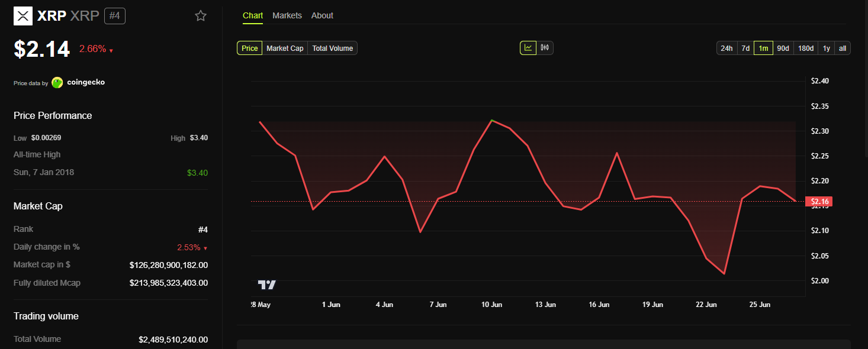This screenshot has height=349, width=868.
Task: Switch to the Chart tab
Action: coord(253,15)
